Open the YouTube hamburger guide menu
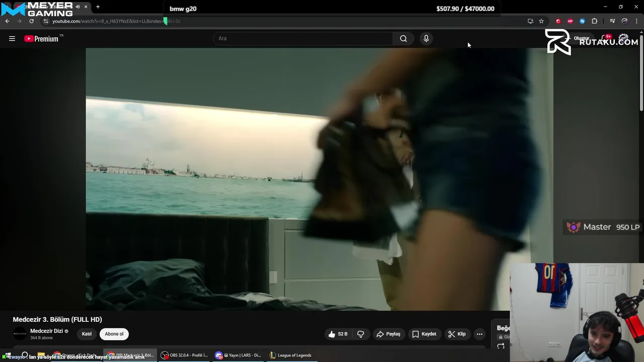This screenshot has height=362, width=644. [x=12, y=39]
